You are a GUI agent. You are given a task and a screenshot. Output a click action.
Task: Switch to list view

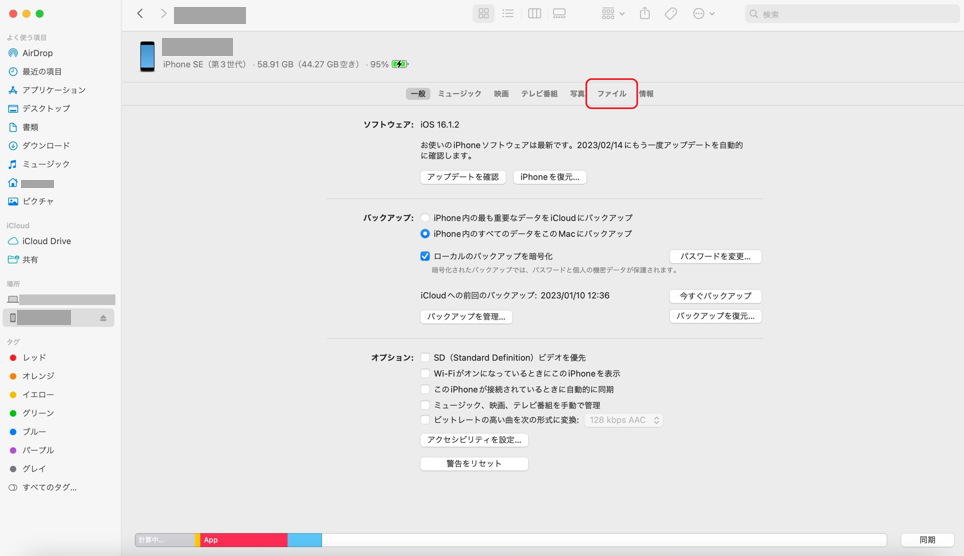click(508, 14)
